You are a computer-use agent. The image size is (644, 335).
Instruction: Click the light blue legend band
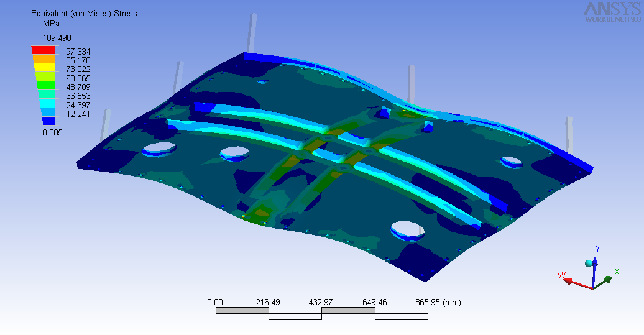click(48, 112)
